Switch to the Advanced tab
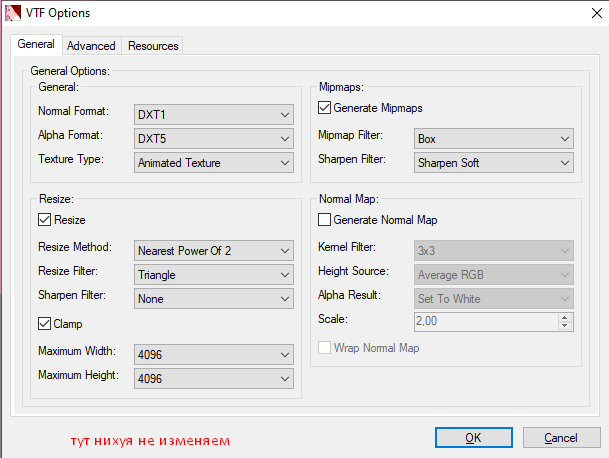This screenshot has height=458, width=609. click(91, 46)
